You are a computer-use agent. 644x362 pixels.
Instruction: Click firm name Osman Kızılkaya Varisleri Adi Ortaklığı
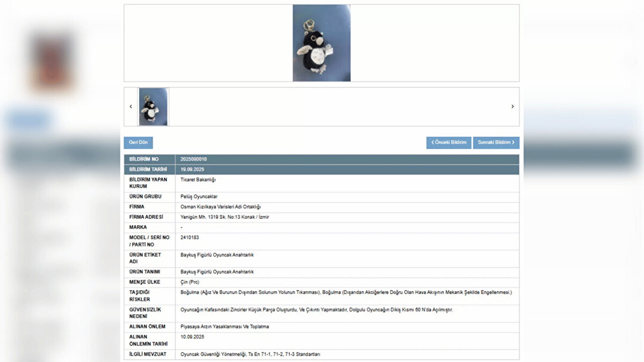click(x=221, y=207)
